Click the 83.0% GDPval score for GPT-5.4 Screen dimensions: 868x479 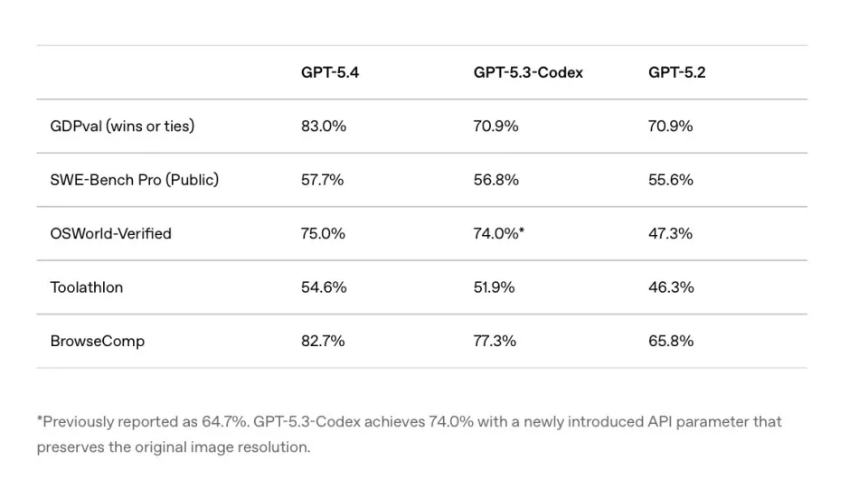click(324, 126)
